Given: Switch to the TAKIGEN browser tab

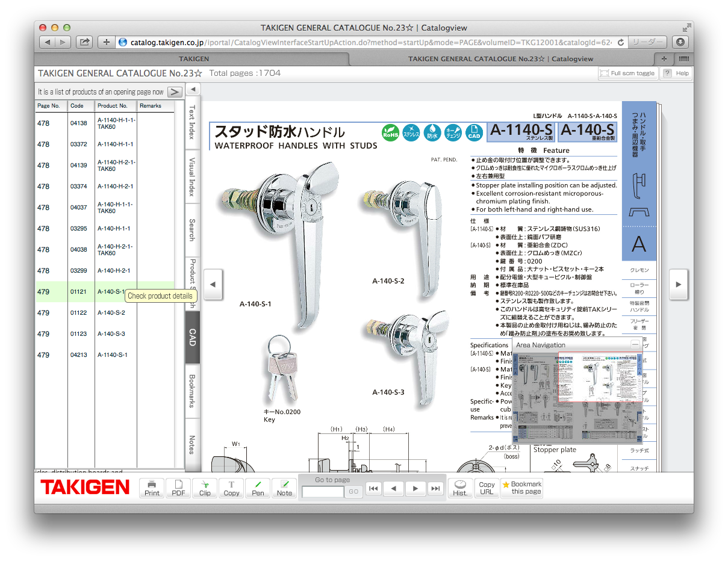Looking at the screenshot, I should [194, 59].
